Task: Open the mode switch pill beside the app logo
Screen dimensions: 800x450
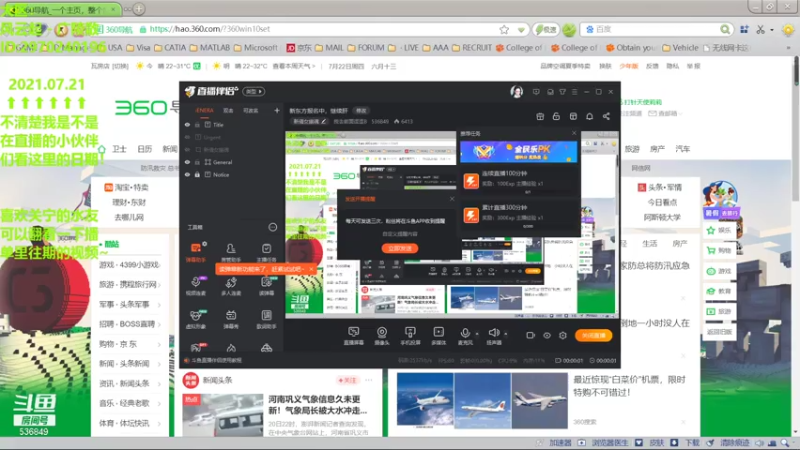Action: (254, 91)
